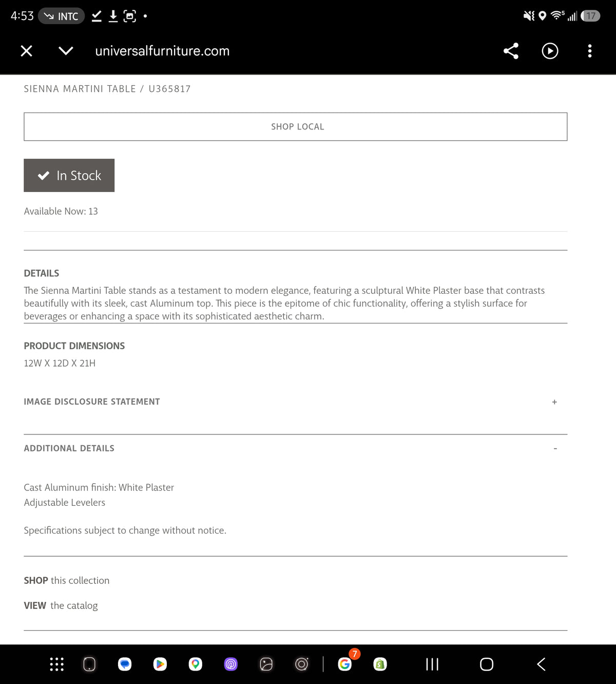
Task: Select the SIENNA MARTINI TABLE / U365817 heading
Action: click(107, 89)
